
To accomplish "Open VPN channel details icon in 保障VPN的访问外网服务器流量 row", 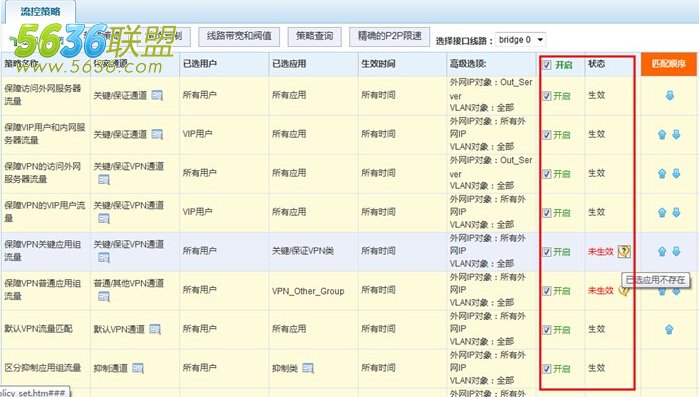I will (x=104, y=180).
